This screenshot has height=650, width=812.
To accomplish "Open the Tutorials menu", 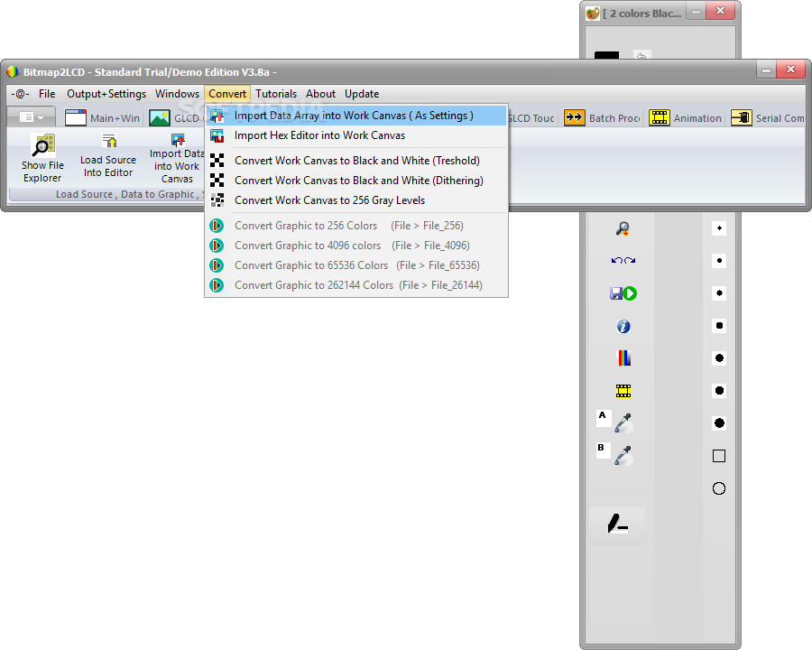I will 276,94.
